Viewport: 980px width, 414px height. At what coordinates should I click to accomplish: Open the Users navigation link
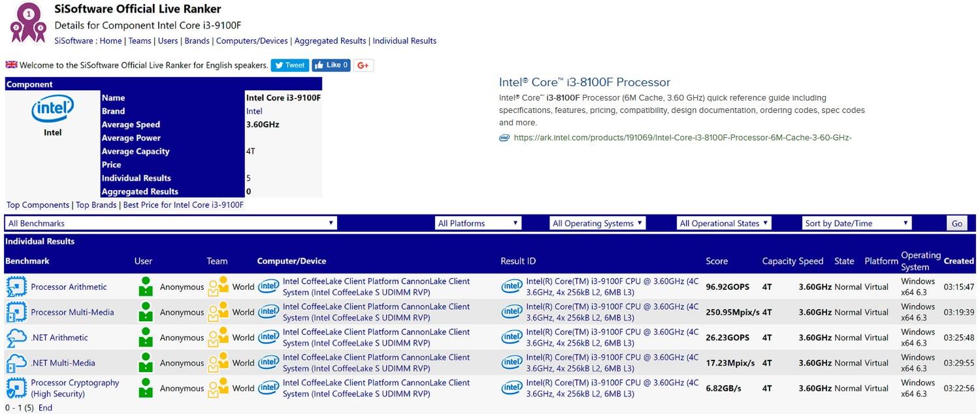168,40
